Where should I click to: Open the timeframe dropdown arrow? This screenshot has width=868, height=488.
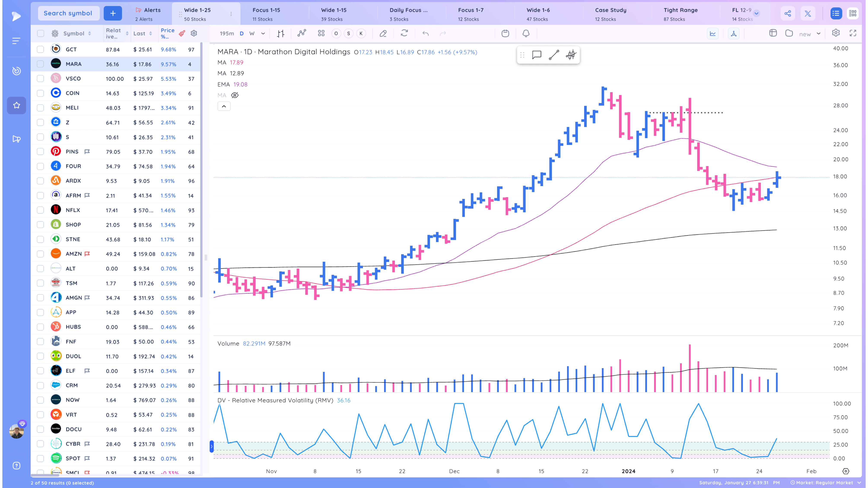(x=263, y=33)
